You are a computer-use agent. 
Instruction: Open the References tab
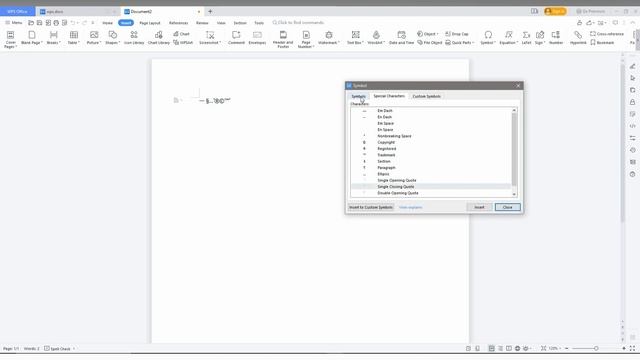coord(178,23)
